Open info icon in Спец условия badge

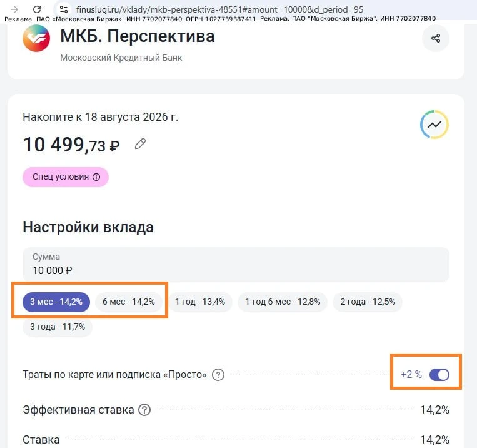[x=96, y=177]
